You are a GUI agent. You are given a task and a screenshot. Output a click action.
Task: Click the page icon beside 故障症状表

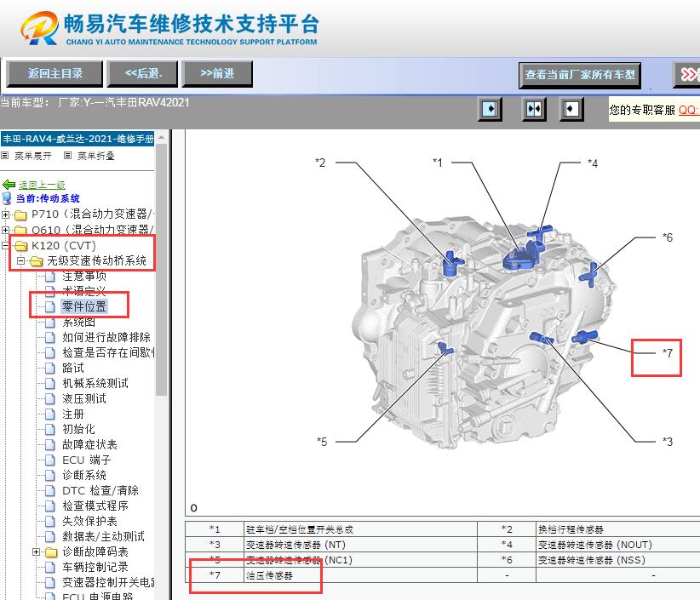pyautogui.click(x=50, y=445)
